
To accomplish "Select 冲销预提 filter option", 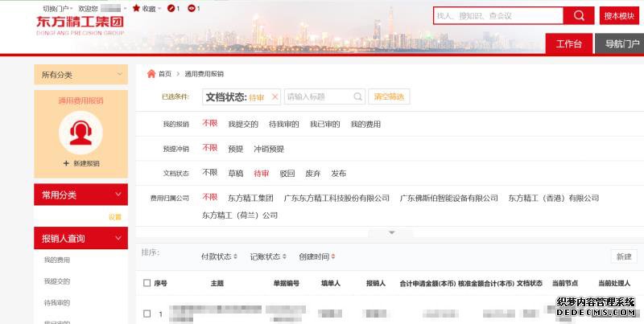I will point(269,149).
